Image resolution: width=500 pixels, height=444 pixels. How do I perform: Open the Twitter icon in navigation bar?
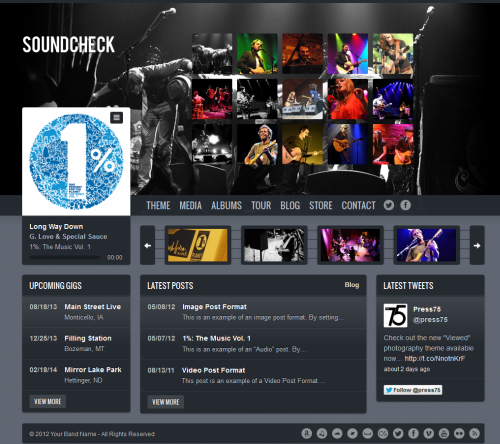pos(389,205)
